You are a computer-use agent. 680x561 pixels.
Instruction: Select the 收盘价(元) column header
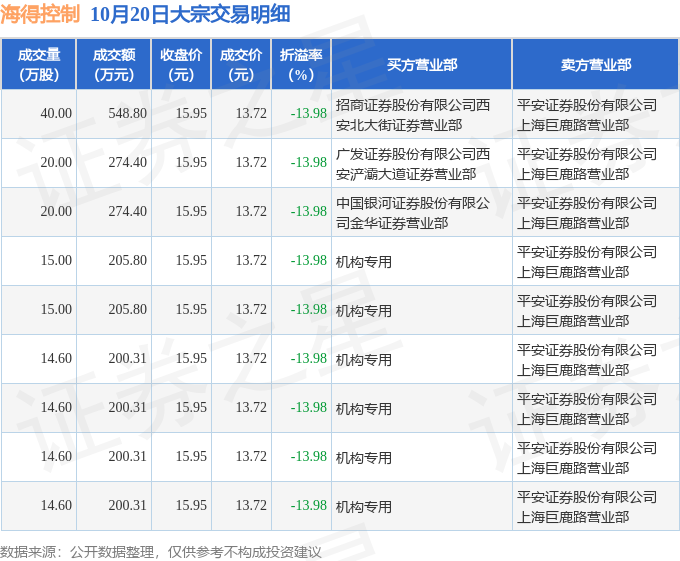click(181, 65)
